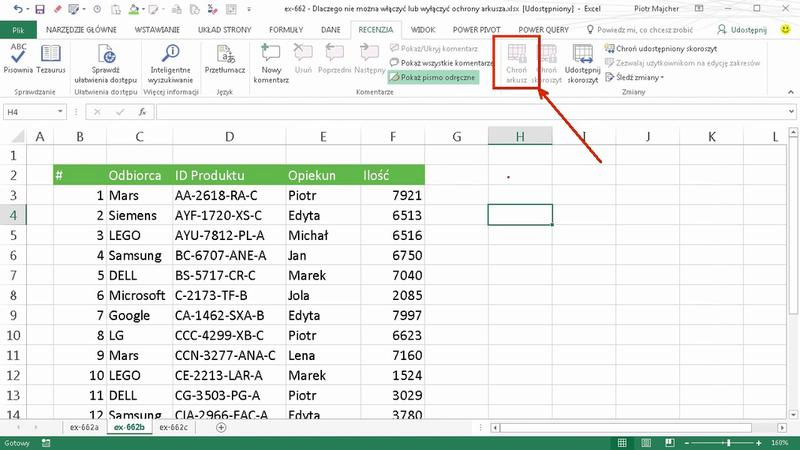The width and height of the screenshot is (800, 450).
Task: Click the Undo arrow in the quick access toolbar
Action: point(18,9)
